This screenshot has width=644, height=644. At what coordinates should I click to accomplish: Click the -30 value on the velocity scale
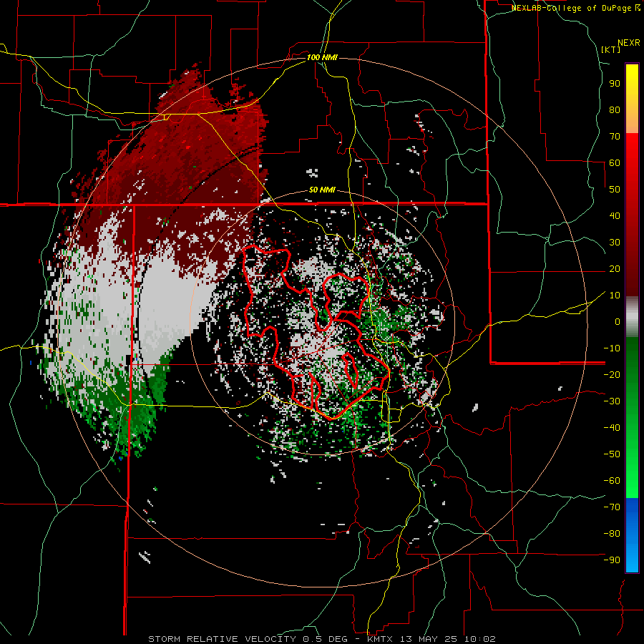(x=612, y=401)
